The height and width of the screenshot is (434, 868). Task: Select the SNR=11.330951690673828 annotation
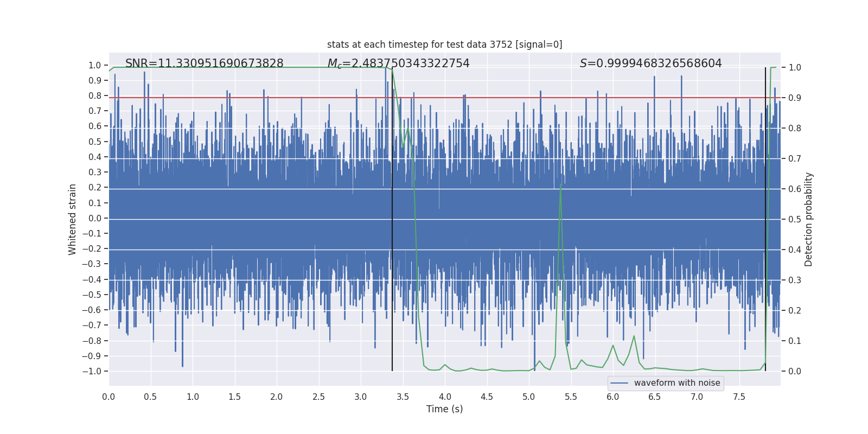click(x=205, y=63)
